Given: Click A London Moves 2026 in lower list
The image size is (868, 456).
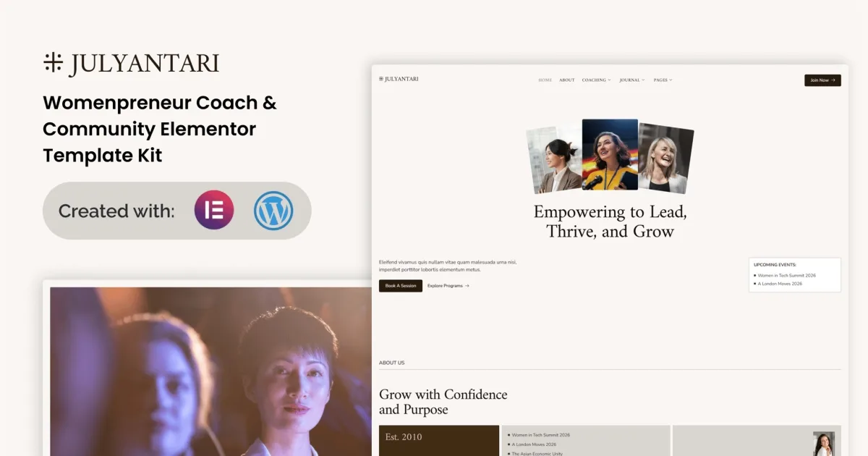Looking at the screenshot, I should point(533,444).
